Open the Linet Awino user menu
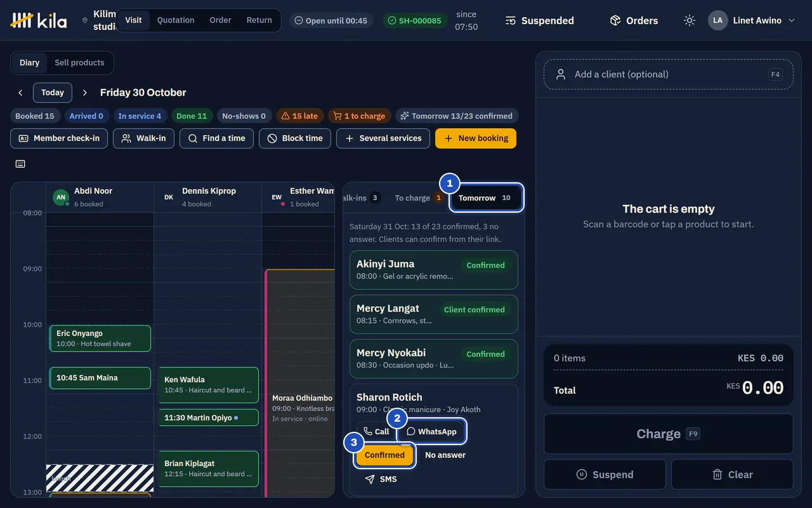Viewport: 812px width, 508px height. (752, 20)
